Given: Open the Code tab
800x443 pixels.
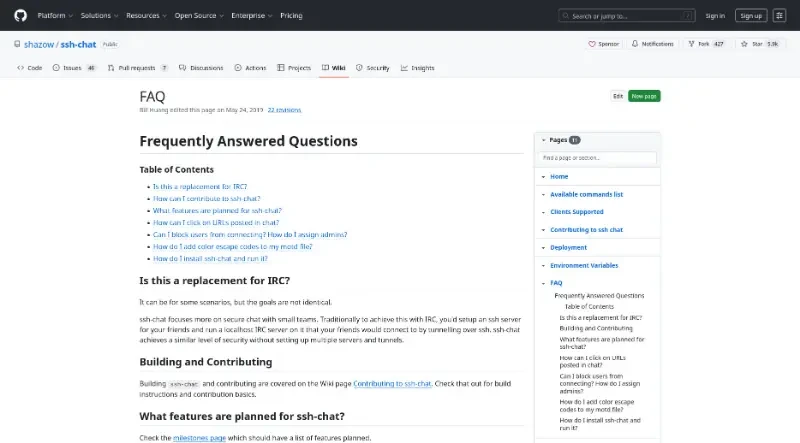Looking at the screenshot, I should 30,68.
